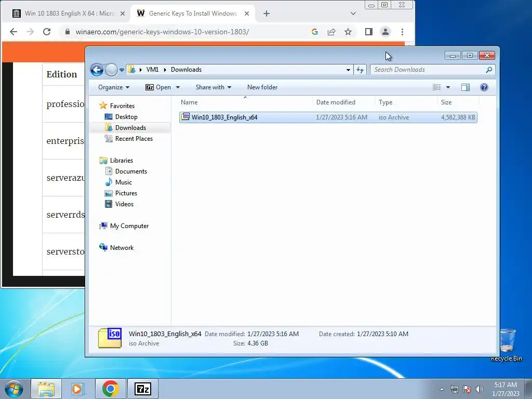
Task: Sort by Date modified column
Action: coord(344,102)
